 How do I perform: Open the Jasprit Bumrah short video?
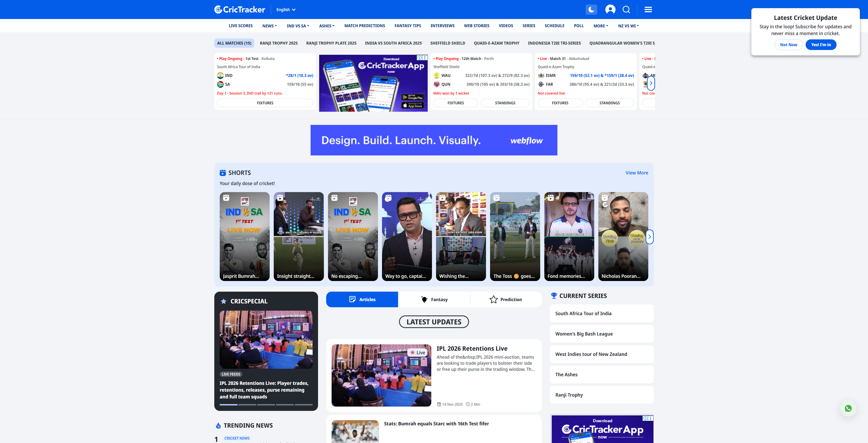[x=245, y=236]
